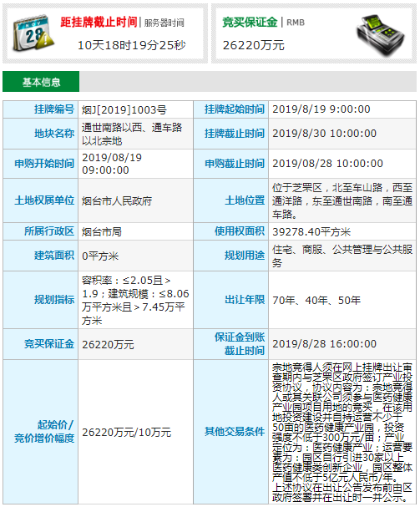Click the 规划指标 plot ratio text

(135, 300)
